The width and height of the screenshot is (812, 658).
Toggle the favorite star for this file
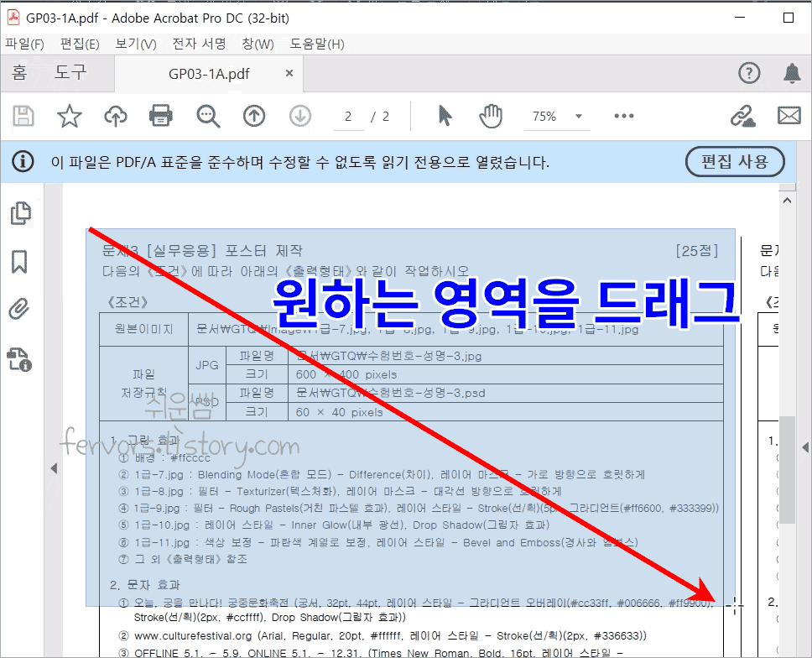pos(70,116)
